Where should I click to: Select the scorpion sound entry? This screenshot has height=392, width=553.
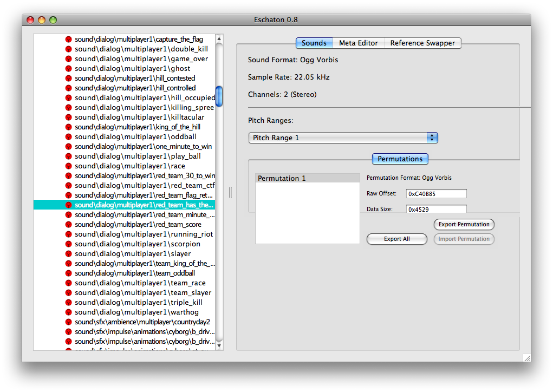tap(137, 244)
